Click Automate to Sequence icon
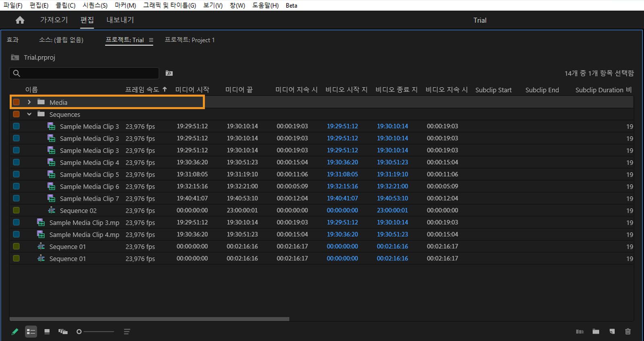 (x=580, y=332)
